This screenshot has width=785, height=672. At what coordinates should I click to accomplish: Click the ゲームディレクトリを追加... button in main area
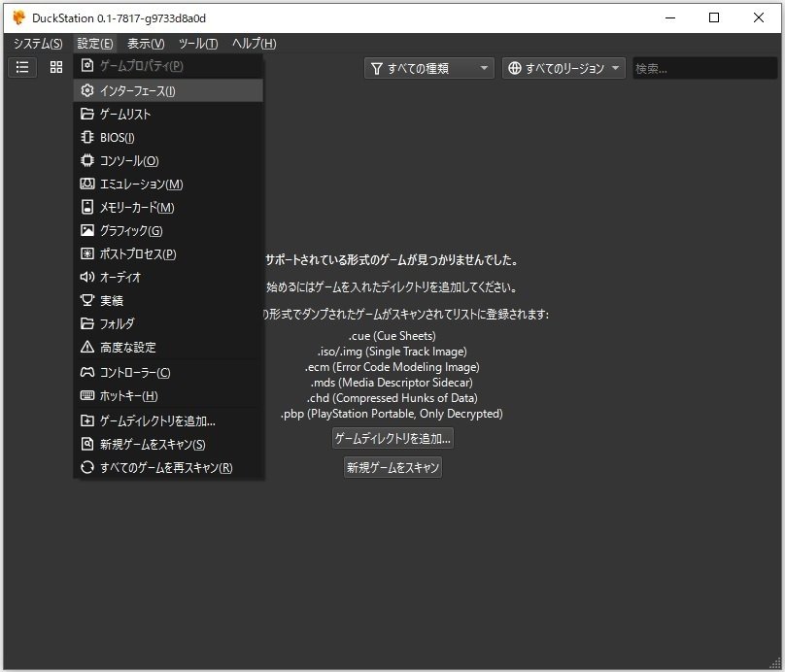click(392, 438)
